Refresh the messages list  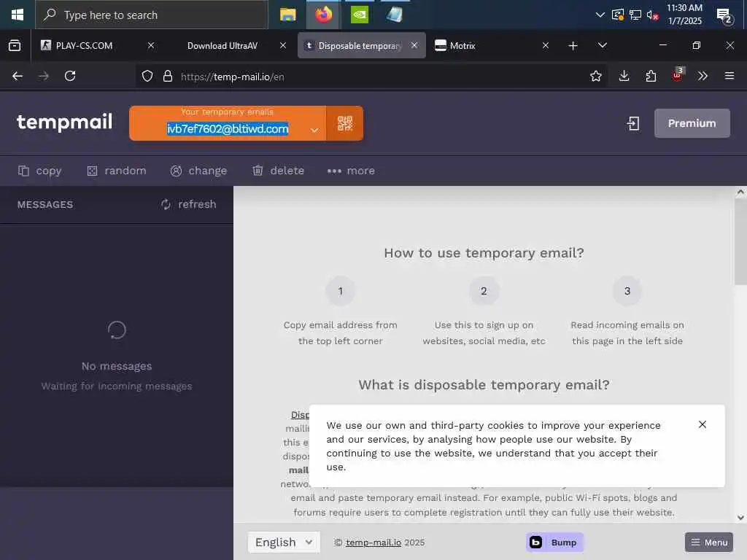click(x=189, y=204)
